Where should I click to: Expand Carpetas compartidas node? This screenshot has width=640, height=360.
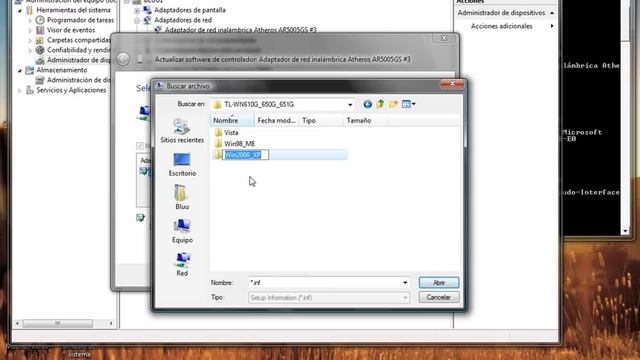(x=30, y=40)
